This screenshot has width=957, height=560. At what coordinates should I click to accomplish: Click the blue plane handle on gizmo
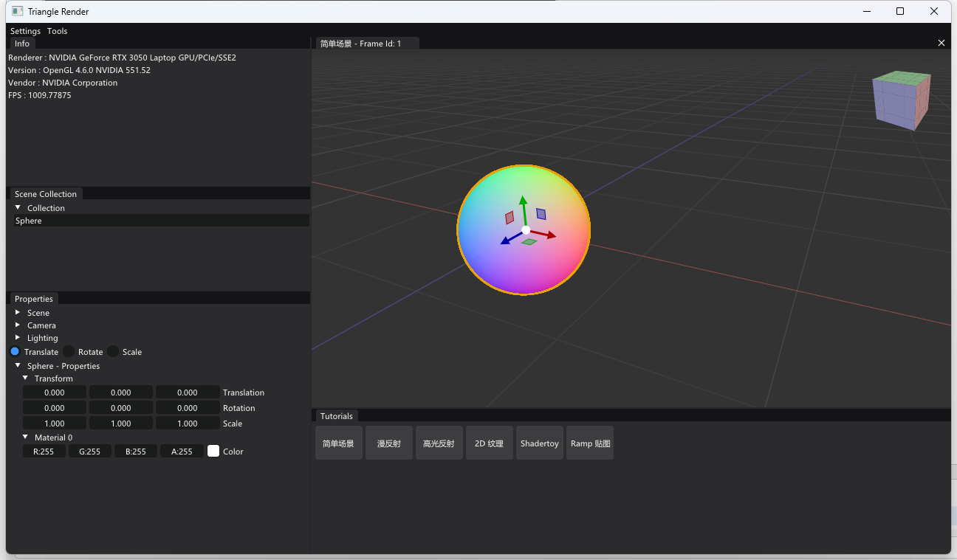point(541,214)
